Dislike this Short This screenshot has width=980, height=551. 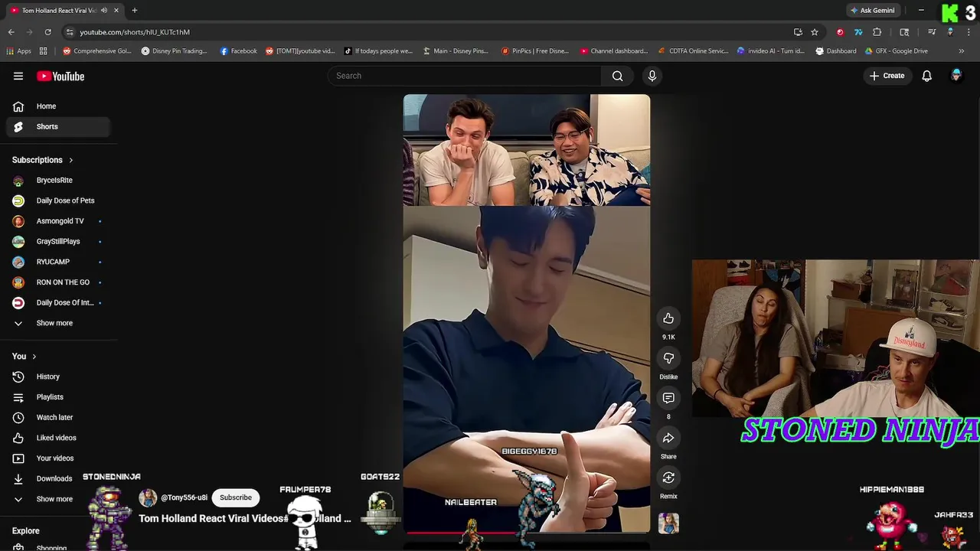pyautogui.click(x=668, y=358)
